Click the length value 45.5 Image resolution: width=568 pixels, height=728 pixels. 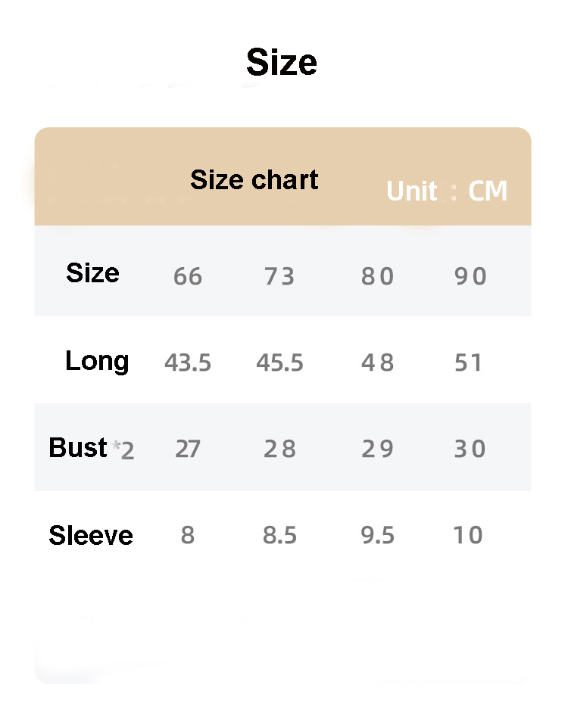279,363
